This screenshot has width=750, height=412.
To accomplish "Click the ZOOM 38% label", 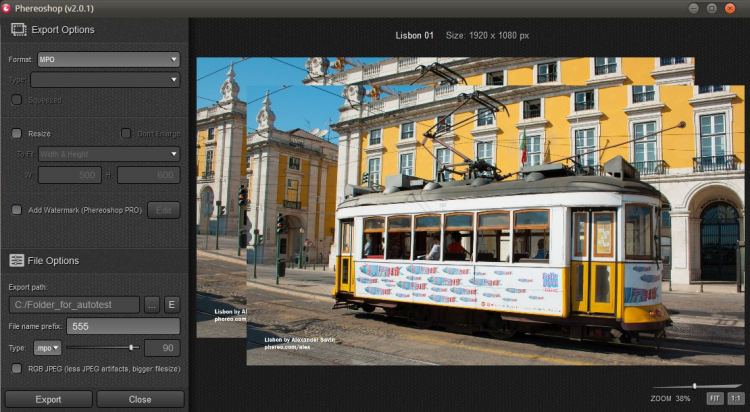I will coord(670,398).
